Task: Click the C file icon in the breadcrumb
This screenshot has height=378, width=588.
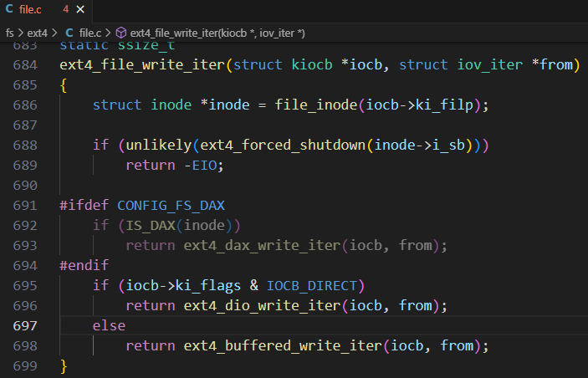Action: point(69,33)
